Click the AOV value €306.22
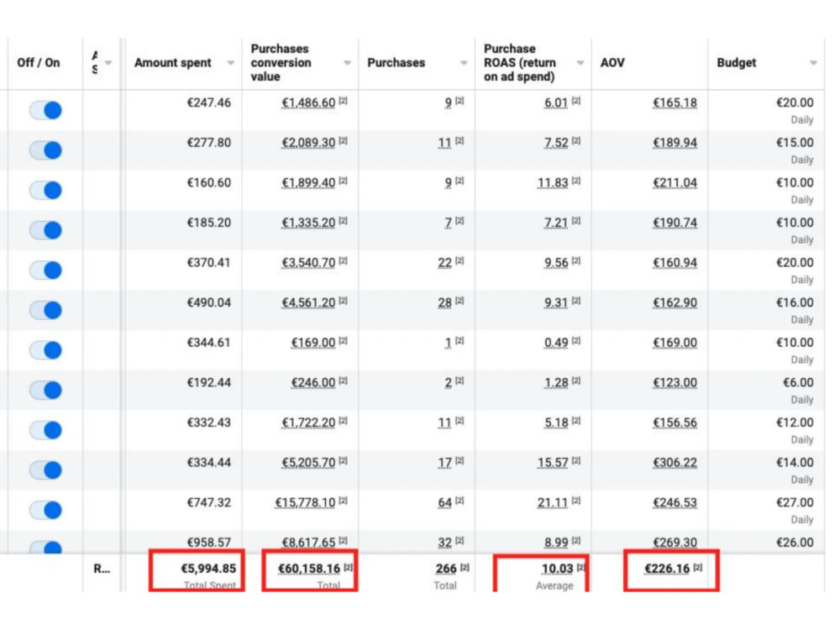Screen dimensions: 840x630 [675, 463]
